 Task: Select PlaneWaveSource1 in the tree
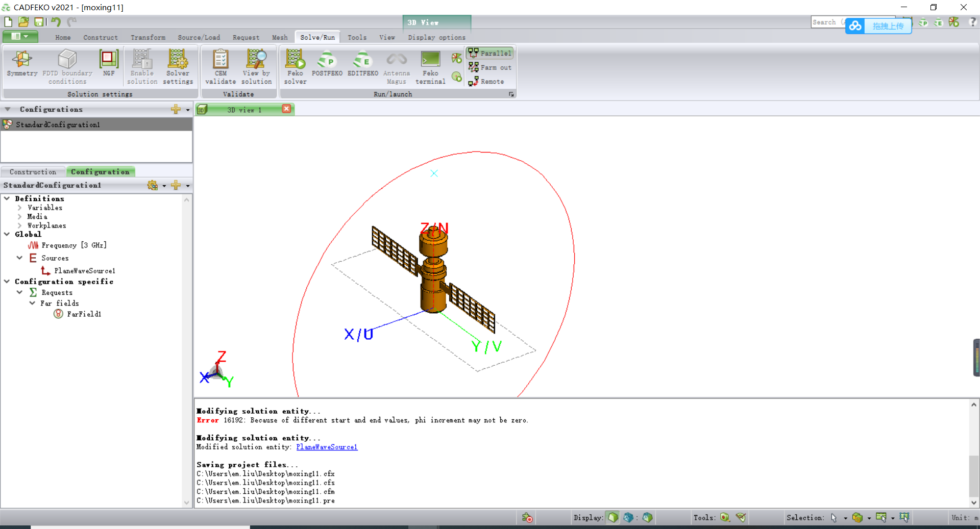(78, 271)
